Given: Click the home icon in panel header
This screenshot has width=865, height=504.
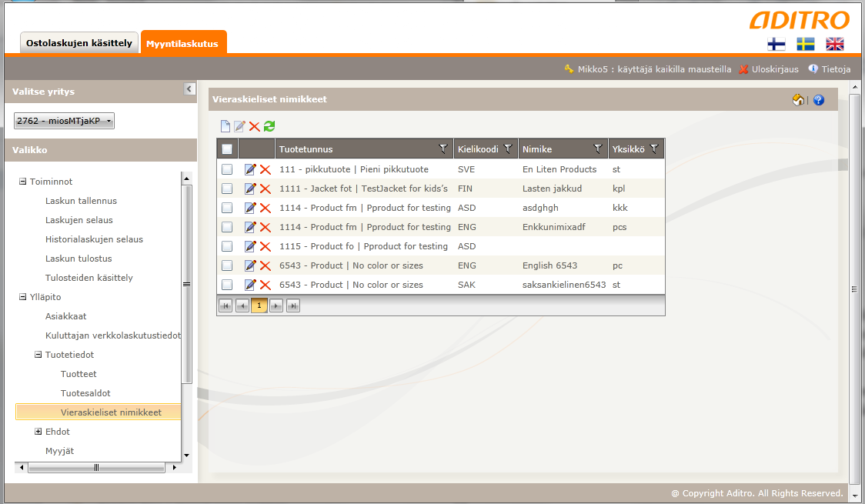Looking at the screenshot, I should coord(798,100).
